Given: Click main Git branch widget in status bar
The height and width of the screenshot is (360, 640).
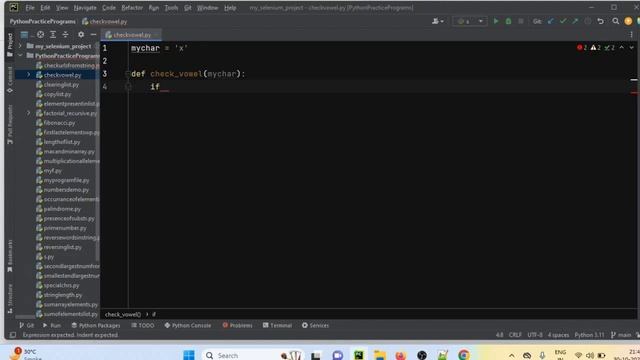Looking at the screenshot, I should click(621, 335).
